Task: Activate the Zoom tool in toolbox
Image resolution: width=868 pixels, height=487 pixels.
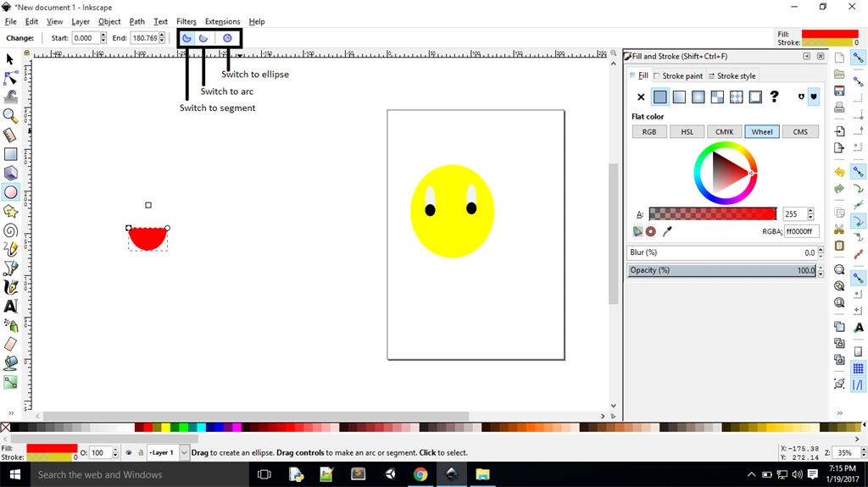Action: [10, 116]
